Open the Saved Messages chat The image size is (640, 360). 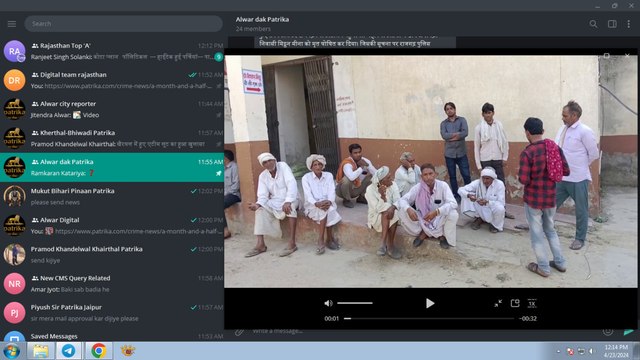[x=112, y=335]
